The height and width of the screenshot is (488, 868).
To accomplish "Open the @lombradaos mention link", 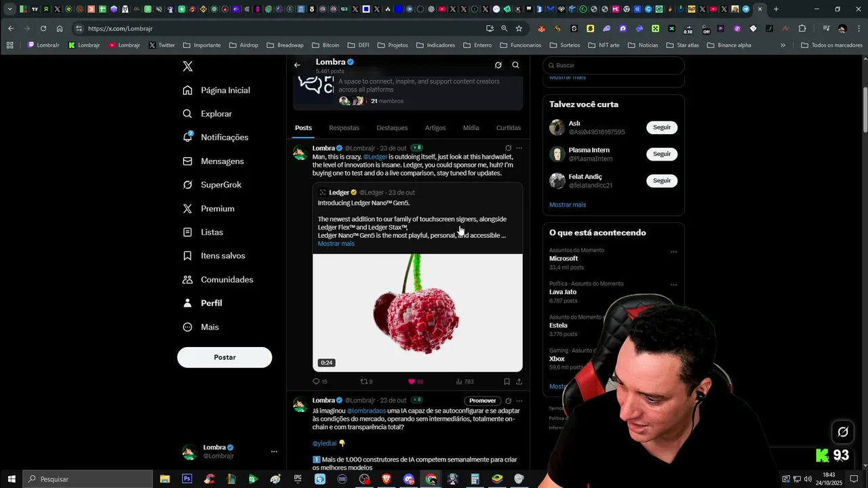I will [366, 411].
